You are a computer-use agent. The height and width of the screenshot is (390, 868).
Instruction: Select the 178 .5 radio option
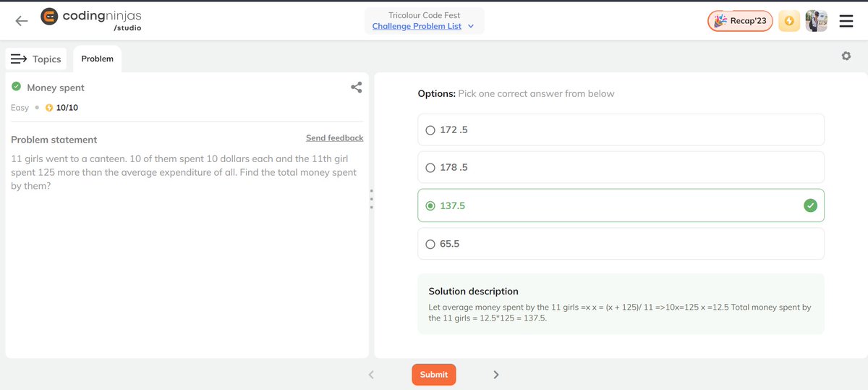pyautogui.click(x=430, y=168)
